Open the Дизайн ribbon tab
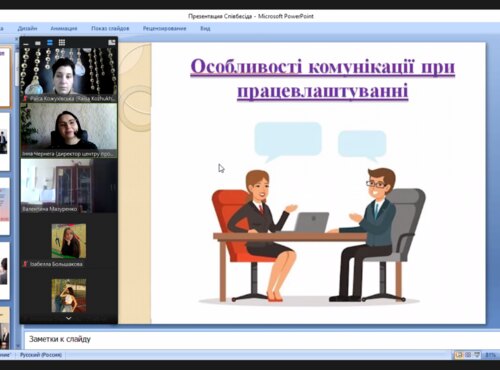Viewport: 500px width, 370px height. (x=28, y=28)
